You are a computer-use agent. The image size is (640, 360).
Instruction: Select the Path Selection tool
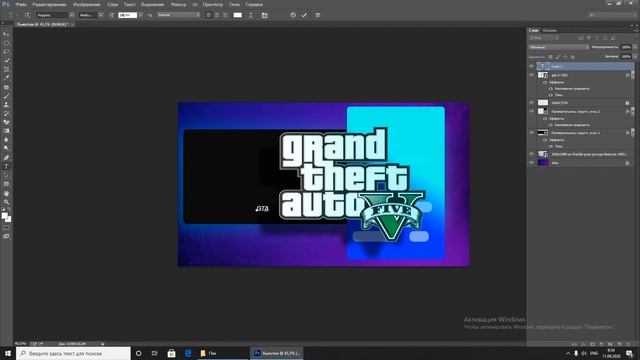(6, 175)
